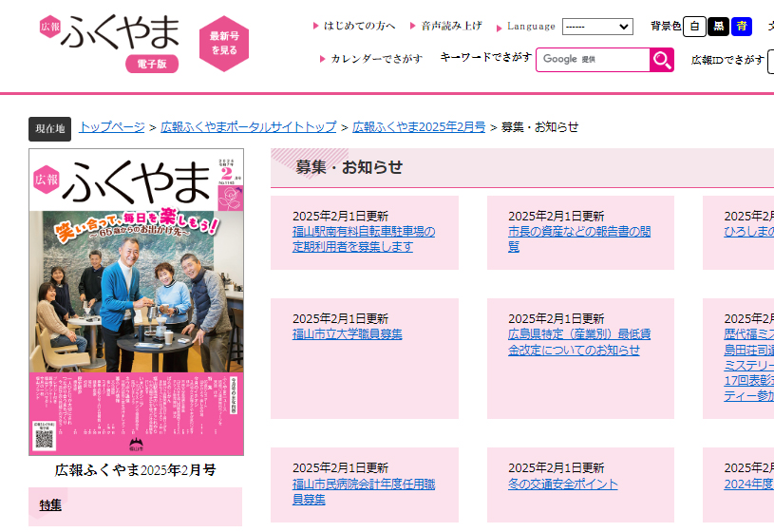Open カレンダーでさがす link
774x532 pixels.
[376, 59]
